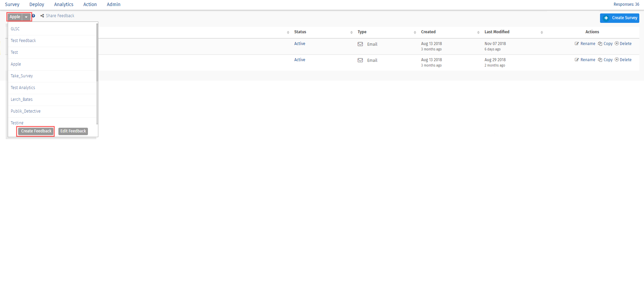This screenshot has width=644, height=283.
Task: Click Email type text, Nov 07 2018 row
Action: point(372,44)
